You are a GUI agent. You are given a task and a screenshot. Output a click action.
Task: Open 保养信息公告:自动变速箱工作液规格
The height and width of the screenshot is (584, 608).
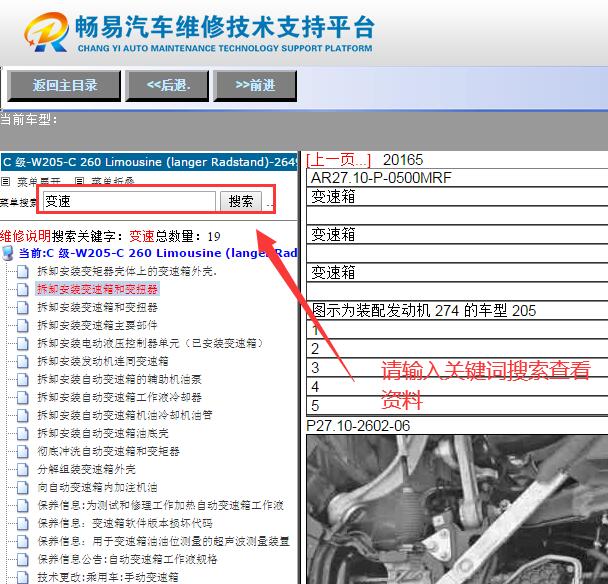tap(128, 559)
